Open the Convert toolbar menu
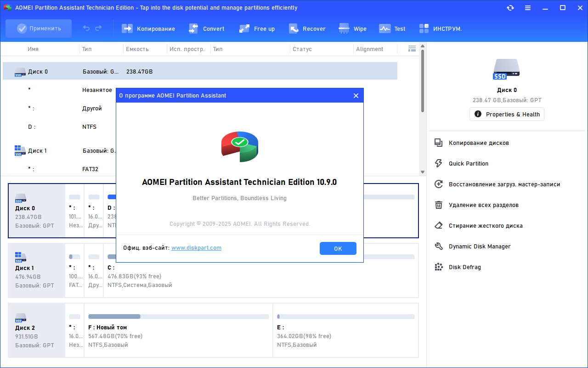This screenshot has height=368, width=588. tap(207, 29)
